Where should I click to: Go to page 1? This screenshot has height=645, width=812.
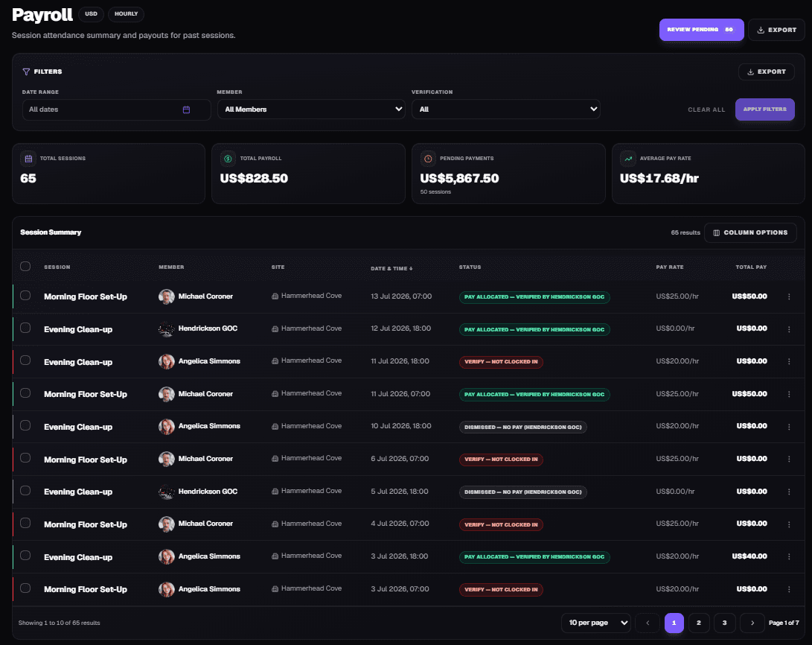pyautogui.click(x=674, y=623)
